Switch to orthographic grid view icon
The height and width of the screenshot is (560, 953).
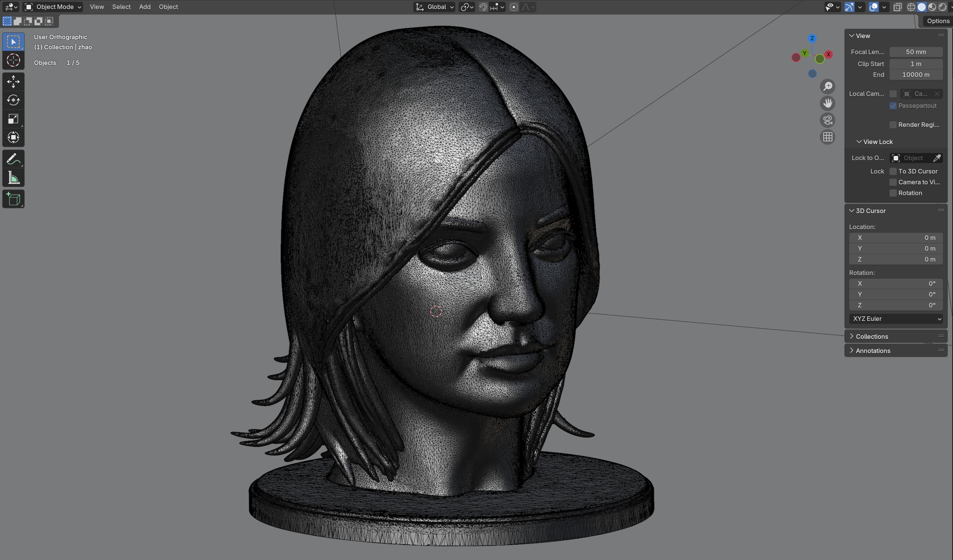(828, 137)
